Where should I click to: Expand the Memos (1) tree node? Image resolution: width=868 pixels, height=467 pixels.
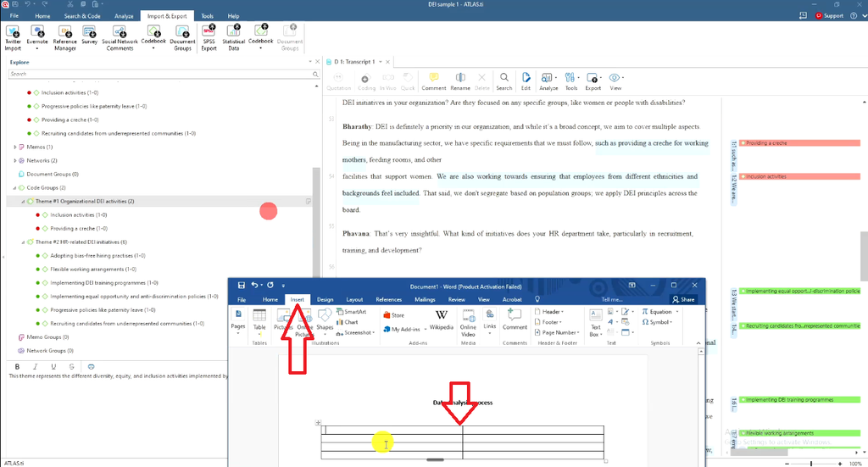[x=15, y=147]
